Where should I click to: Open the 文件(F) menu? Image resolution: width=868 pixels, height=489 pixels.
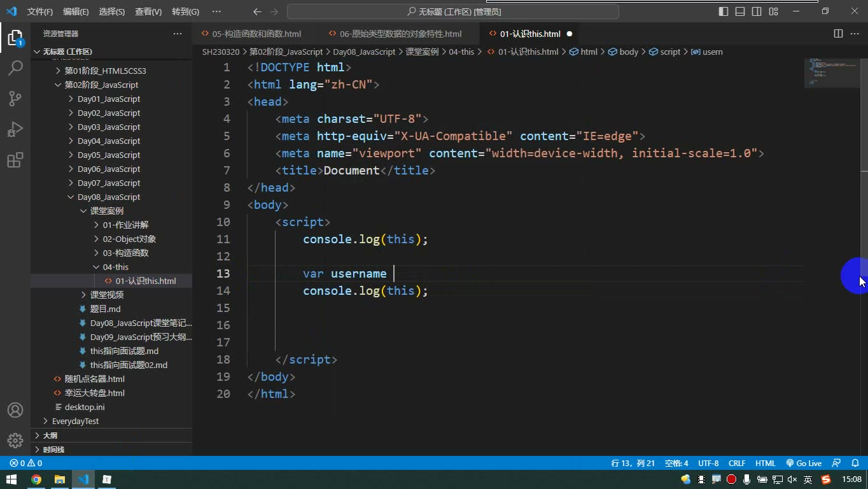click(x=40, y=11)
